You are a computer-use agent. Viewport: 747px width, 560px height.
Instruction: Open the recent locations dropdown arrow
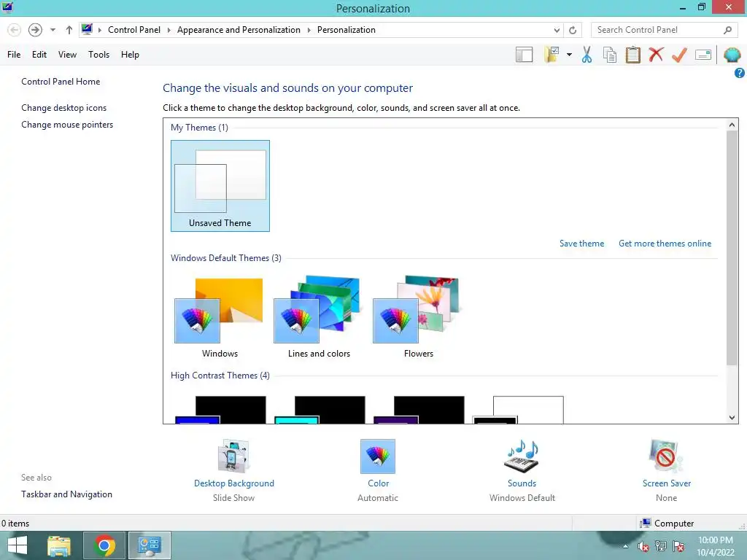click(53, 30)
